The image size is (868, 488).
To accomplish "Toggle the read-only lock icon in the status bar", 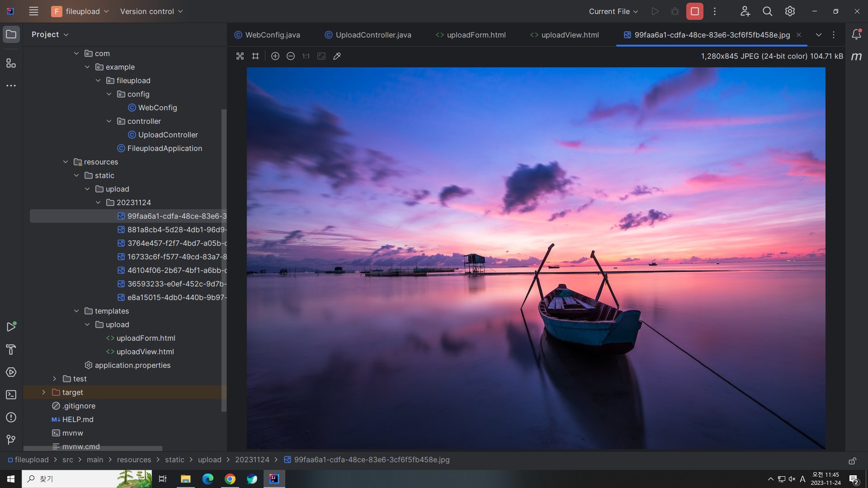I will coord(852,461).
